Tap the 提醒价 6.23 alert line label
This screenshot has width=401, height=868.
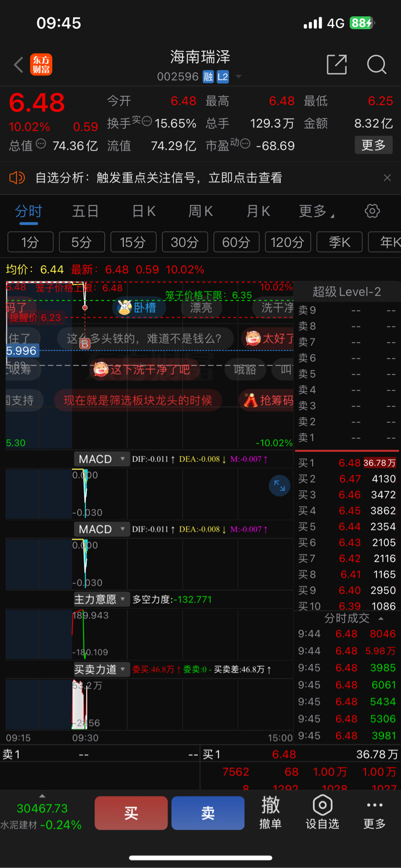coord(35,318)
